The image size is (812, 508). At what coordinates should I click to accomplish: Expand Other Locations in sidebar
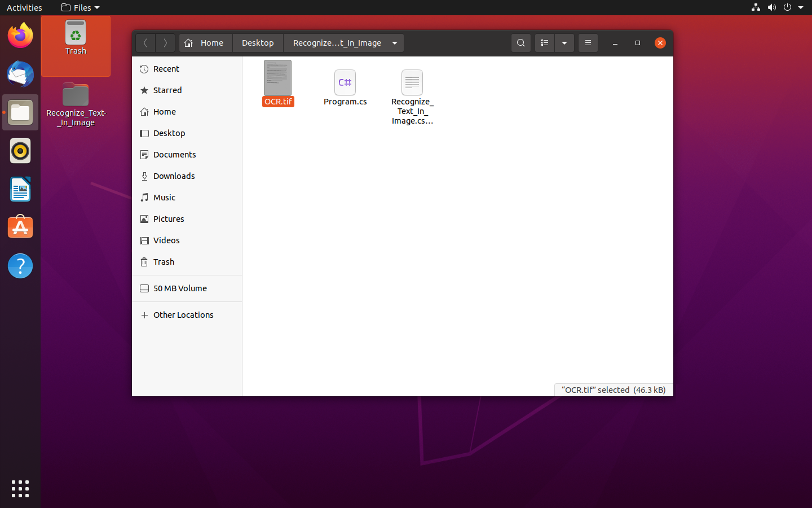pyautogui.click(x=183, y=315)
